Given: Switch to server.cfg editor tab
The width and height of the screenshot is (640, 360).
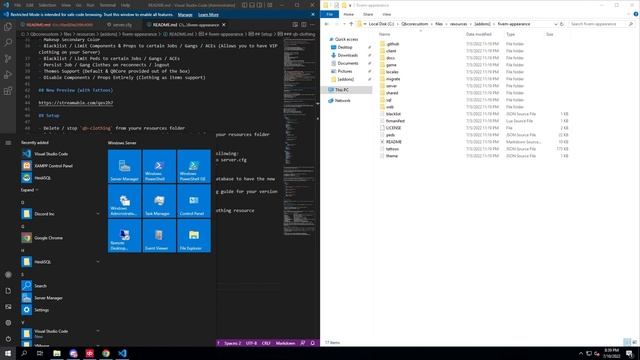Looking at the screenshot, I should click(x=122, y=24).
